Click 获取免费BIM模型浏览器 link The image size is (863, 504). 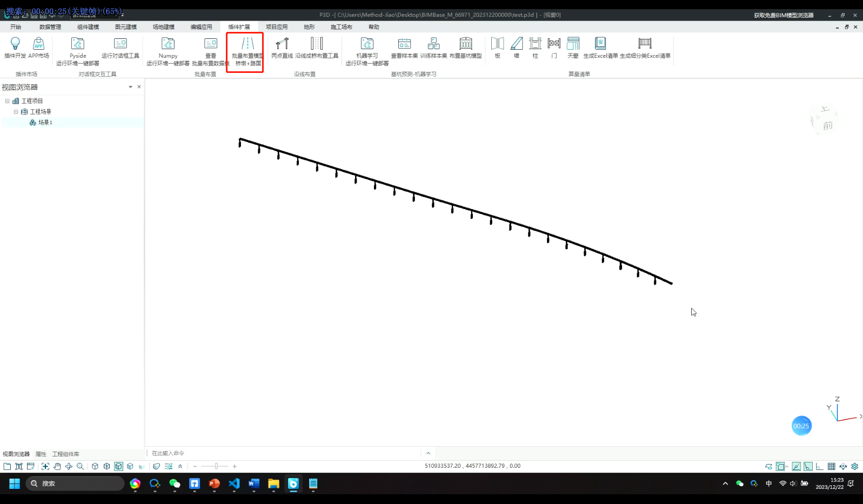click(784, 15)
